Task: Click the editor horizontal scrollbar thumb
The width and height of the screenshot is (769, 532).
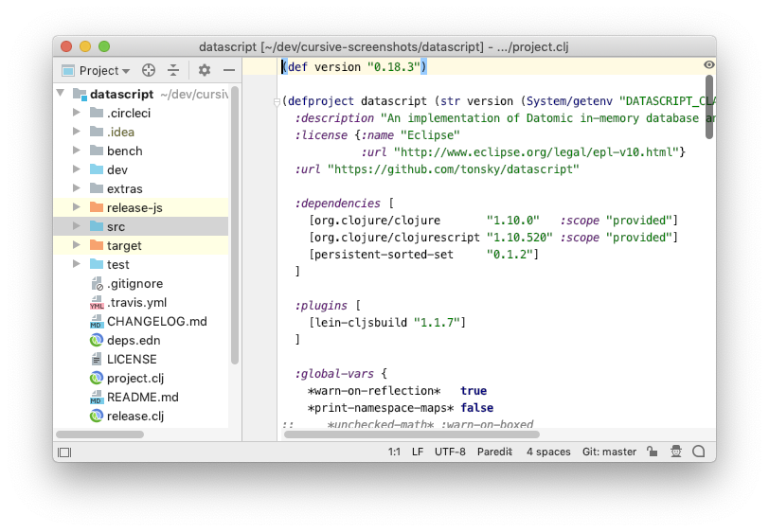Action: 412,434
